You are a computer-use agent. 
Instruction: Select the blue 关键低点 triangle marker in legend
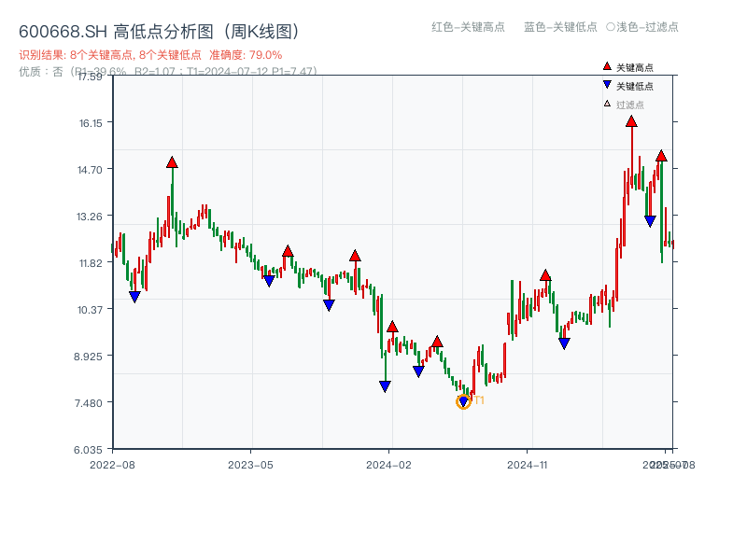606,84
